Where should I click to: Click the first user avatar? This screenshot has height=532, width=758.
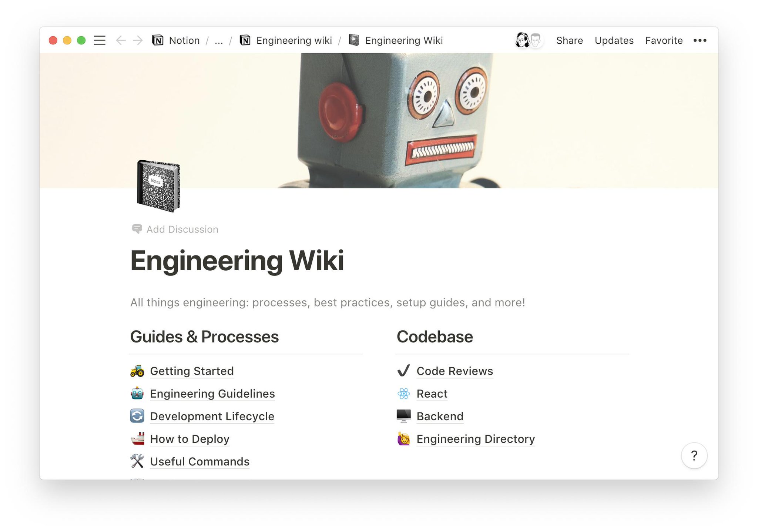click(522, 40)
